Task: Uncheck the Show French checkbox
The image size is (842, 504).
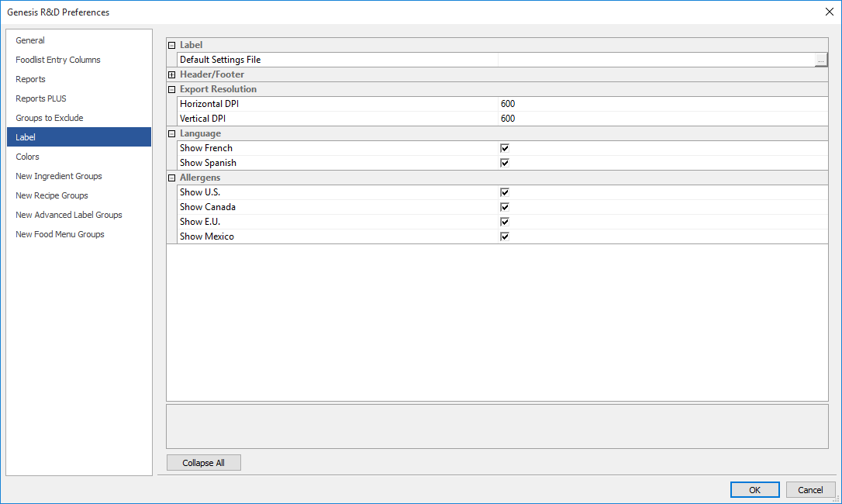Action: (505, 148)
